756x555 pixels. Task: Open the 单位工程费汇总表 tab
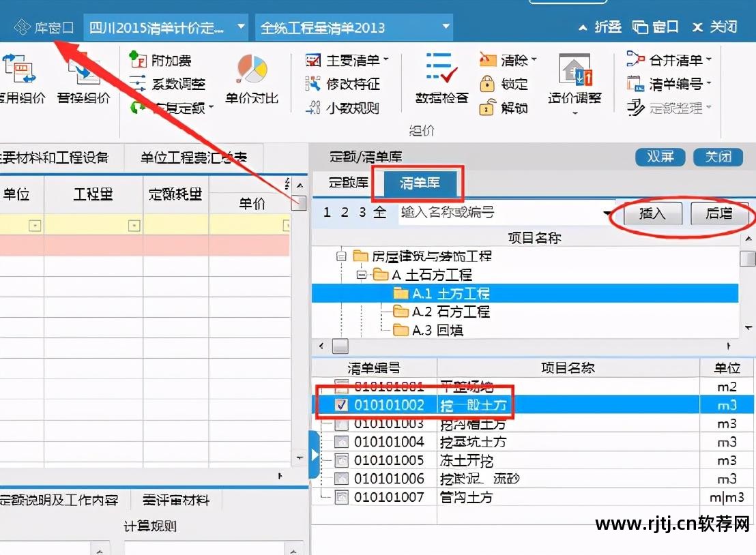click(x=194, y=157)
